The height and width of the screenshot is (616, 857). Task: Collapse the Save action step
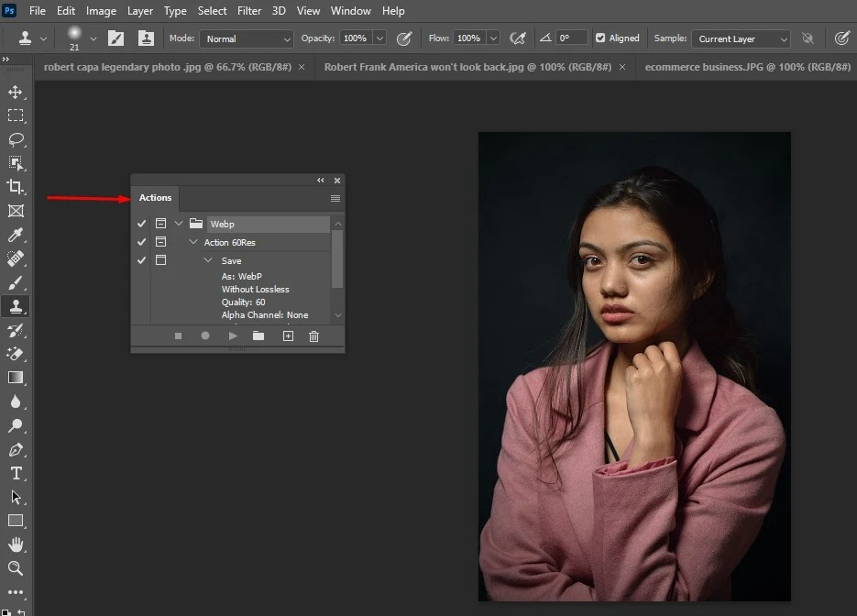[208, 260]
